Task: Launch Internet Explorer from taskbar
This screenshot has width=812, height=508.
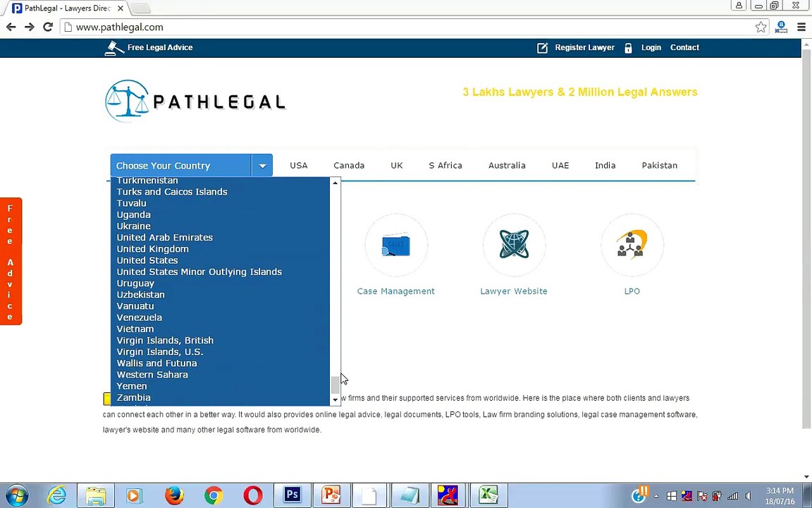Action: pyautogui.click(x=56, y=495)
